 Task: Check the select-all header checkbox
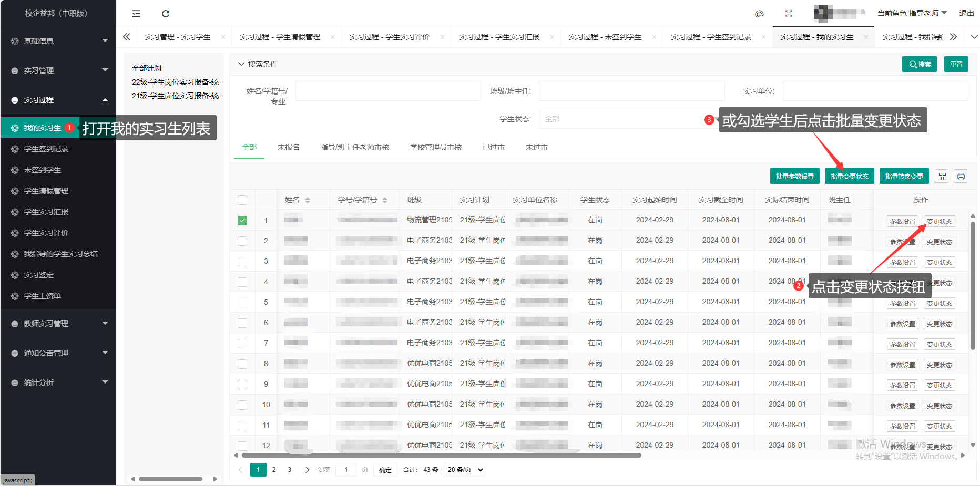[242, 200]
